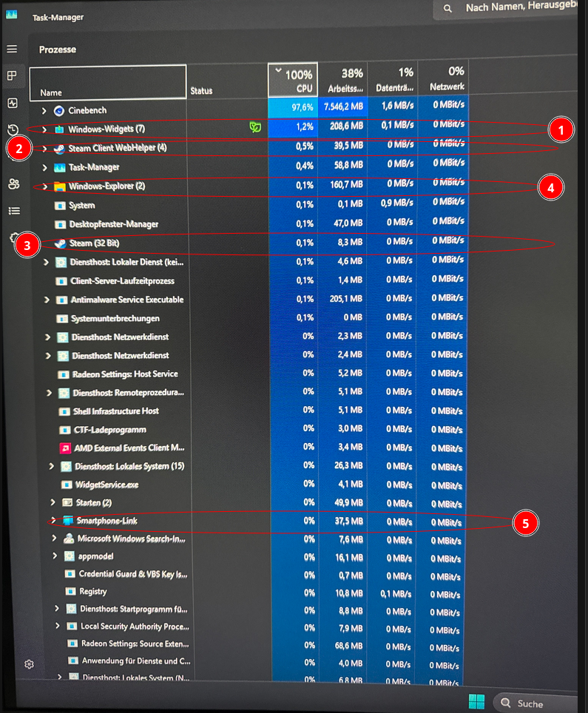Image resolution: width=588 pixels, height=713 pixels.
Task: Click the Cinebench process icon
Action: (58, 110)
